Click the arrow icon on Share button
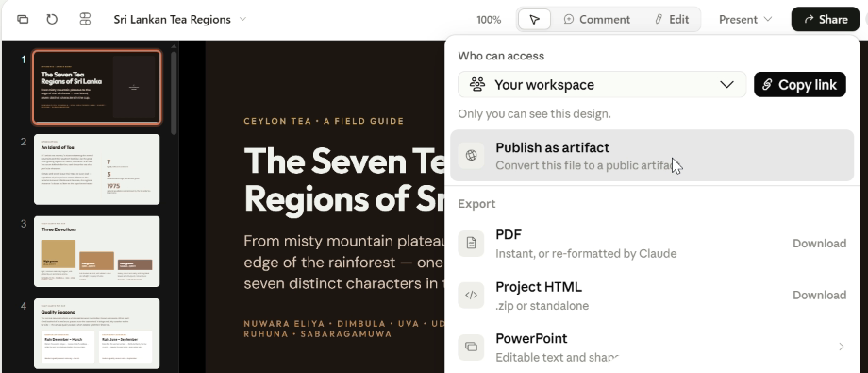Viewport: 868px width, 373px height. coord(809,20)
